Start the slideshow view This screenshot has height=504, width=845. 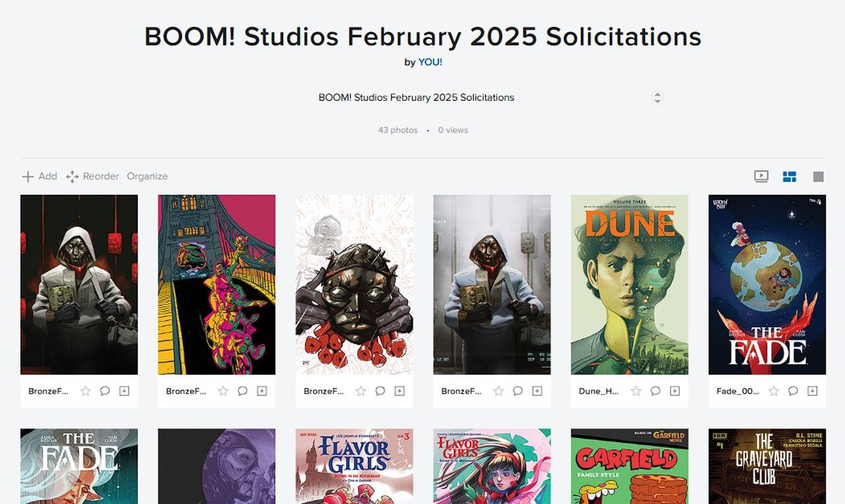point(761,176)
